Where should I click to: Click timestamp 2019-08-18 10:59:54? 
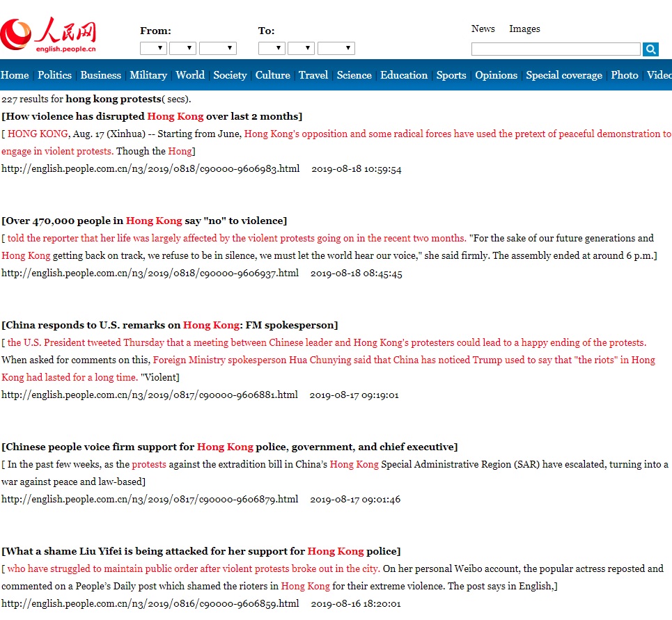coord(357,169)
